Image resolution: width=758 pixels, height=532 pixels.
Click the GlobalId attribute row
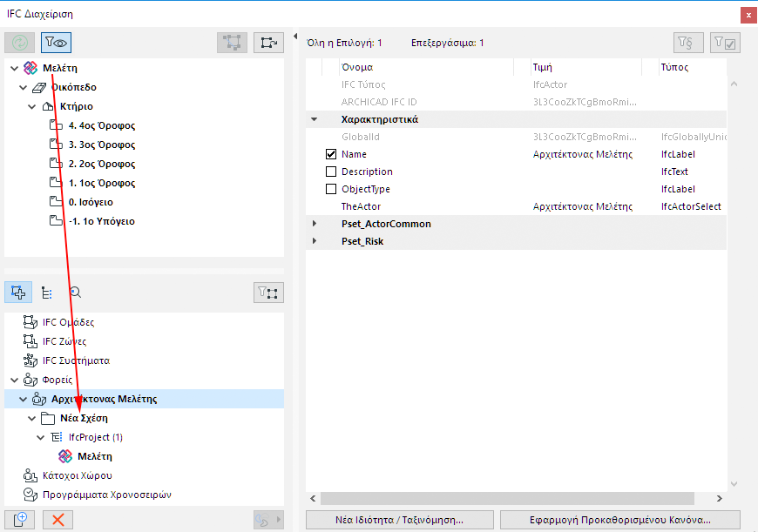pyautogui.click(x=517, y=137)
